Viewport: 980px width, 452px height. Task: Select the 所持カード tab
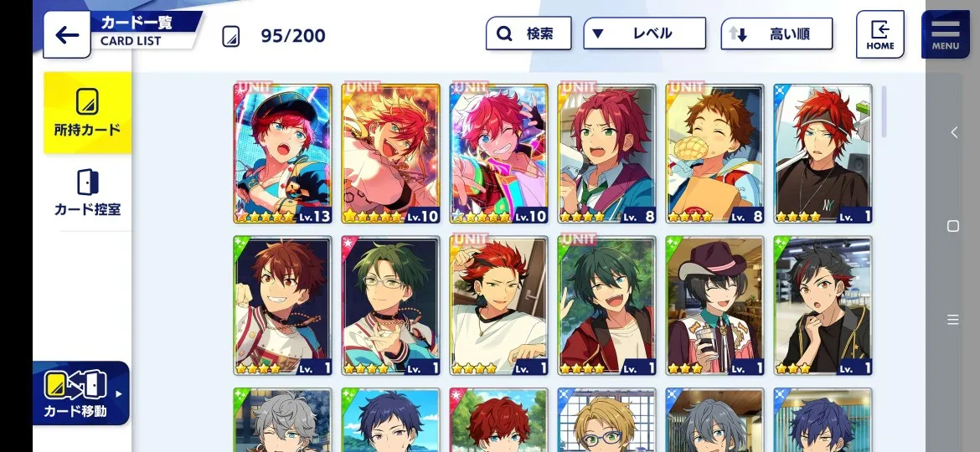click(x=87, y=112)
